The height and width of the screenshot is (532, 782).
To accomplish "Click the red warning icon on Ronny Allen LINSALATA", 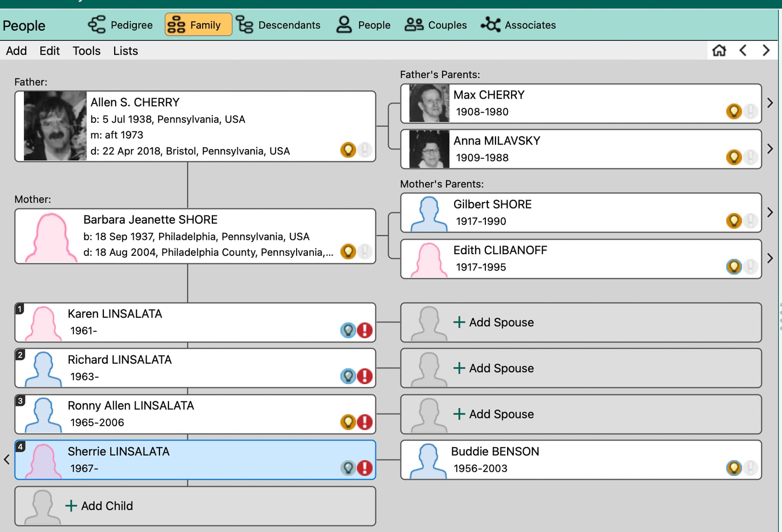I will [365, 422].
